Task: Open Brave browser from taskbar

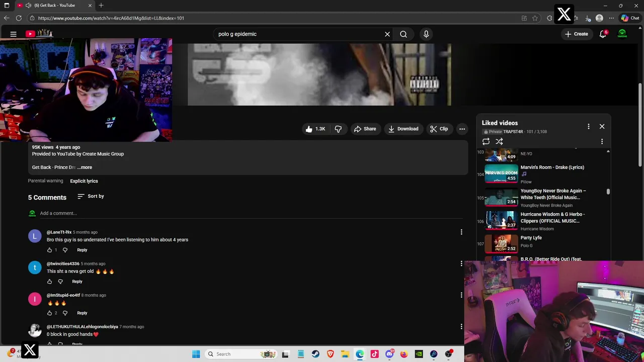Action: pyautogui.click(x=330, y=354)
